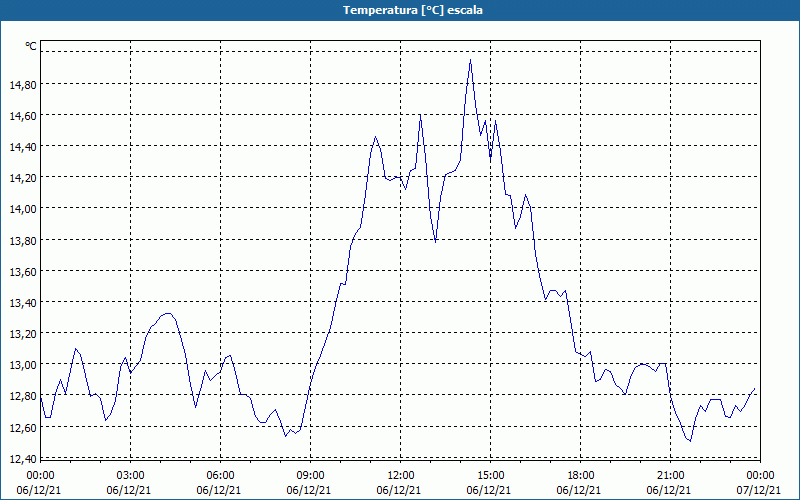Click the 12:00 time axis label
The height and width of the screenshot is (500, 800).
pos(401,476)
